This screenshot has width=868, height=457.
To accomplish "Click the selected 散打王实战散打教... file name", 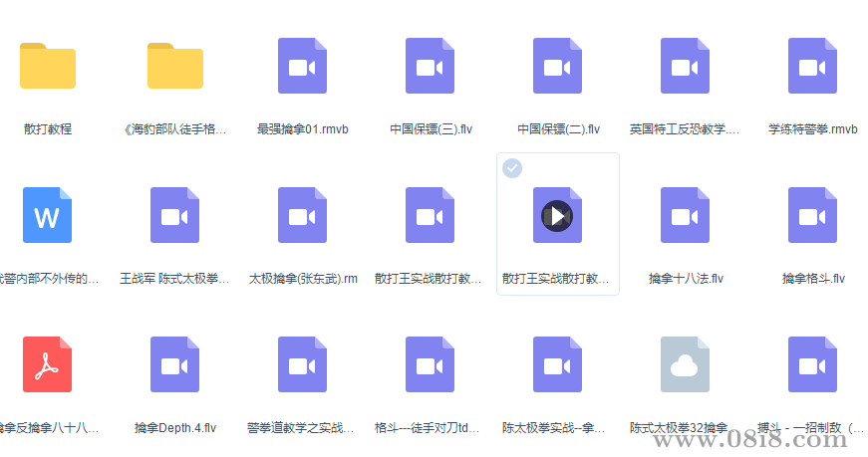I will point(555,279).
